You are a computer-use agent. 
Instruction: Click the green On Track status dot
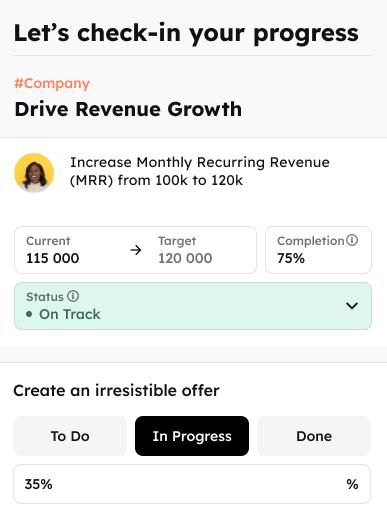click(x=29, y=314)
